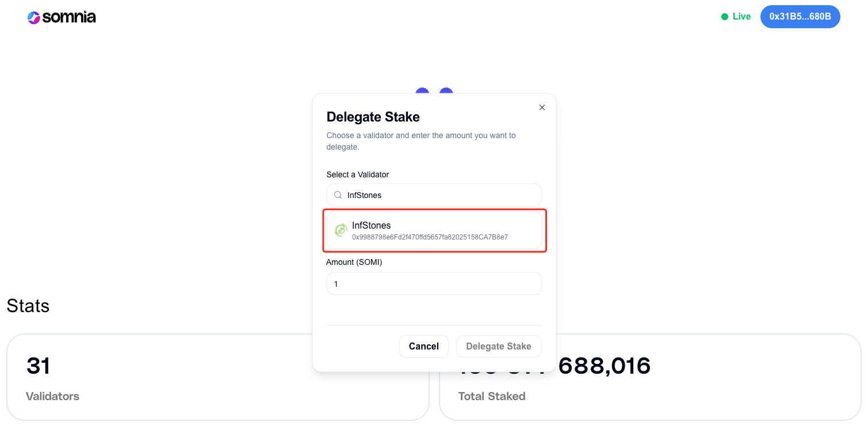Click the InfStones validator address text

click(x=430, y=237)
